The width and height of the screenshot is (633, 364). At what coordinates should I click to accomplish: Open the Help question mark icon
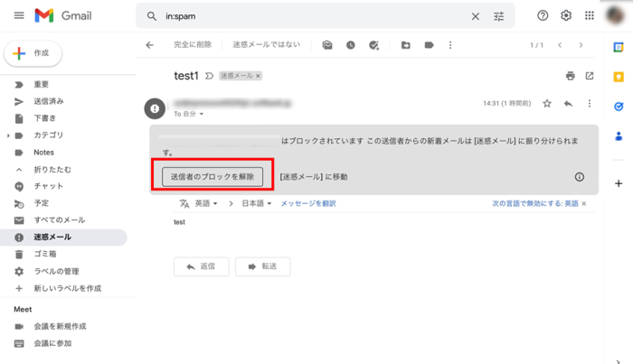pyautogui.click(x=543, y=15)
